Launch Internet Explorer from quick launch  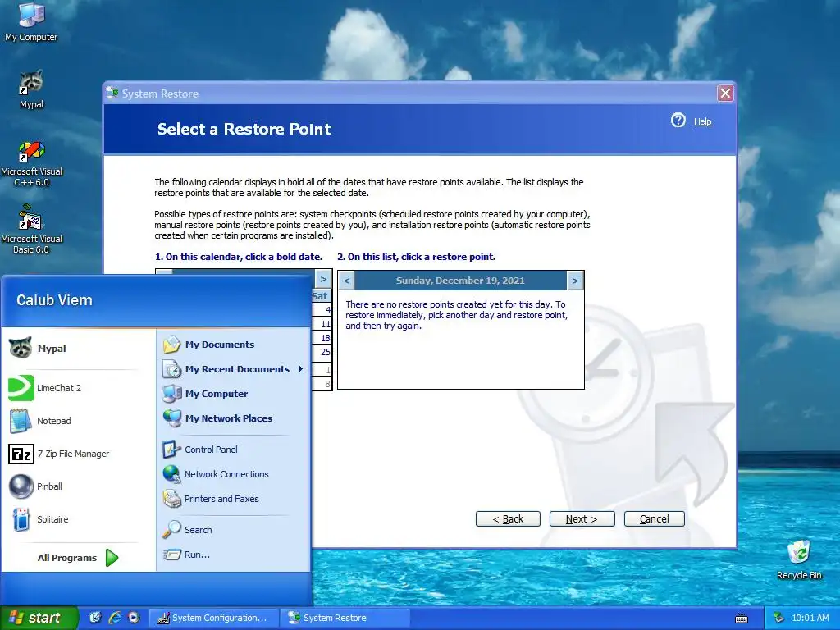(115, 618)
